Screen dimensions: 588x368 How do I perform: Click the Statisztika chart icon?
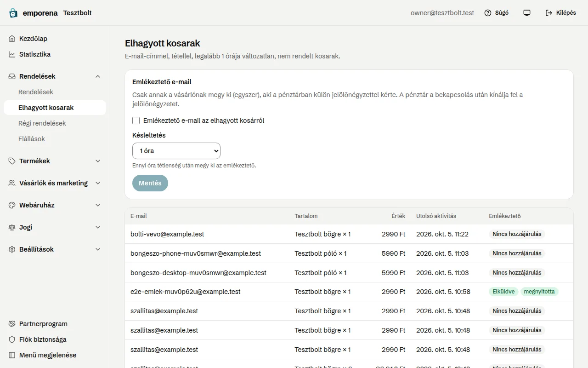12,54
